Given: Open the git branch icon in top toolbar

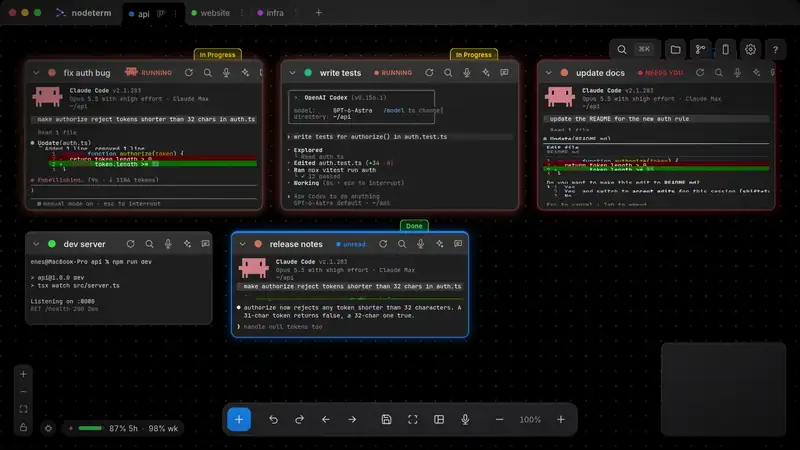Looking at the screenshot, I should [701, 49].
